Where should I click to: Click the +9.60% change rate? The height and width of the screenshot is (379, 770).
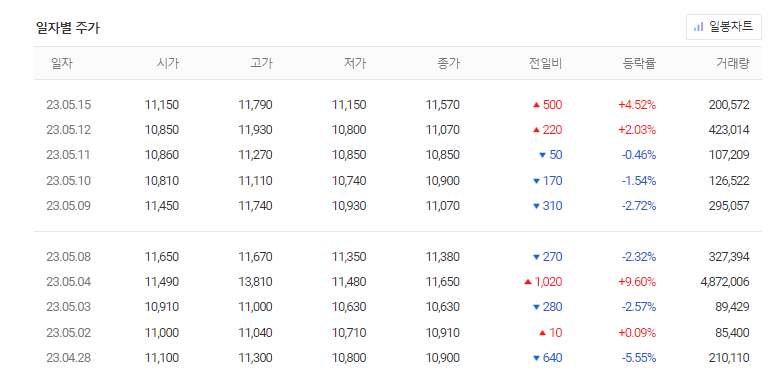coord(637,282)
